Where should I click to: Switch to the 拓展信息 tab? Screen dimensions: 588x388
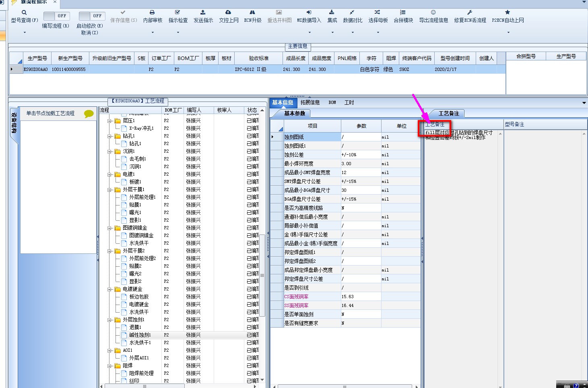(x=310, y=102)
